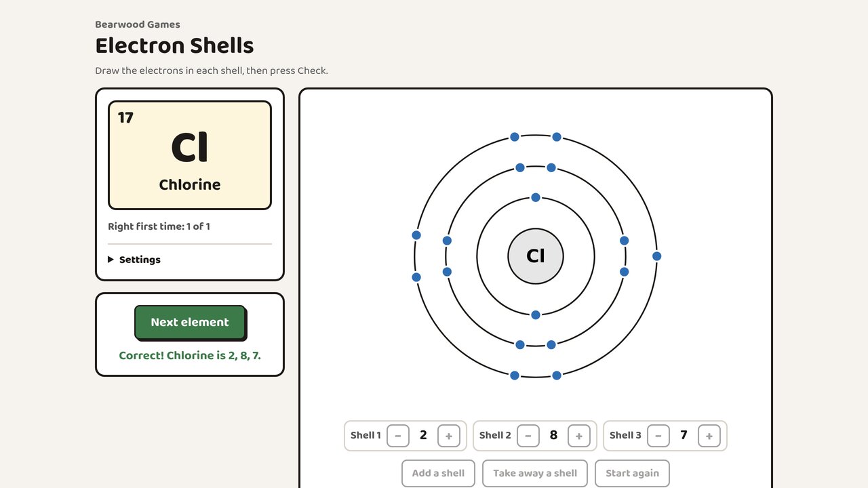Viewport: 868px width, 488px height.
Task: Click the Add a shell button
Action: (x=438, y=473)
